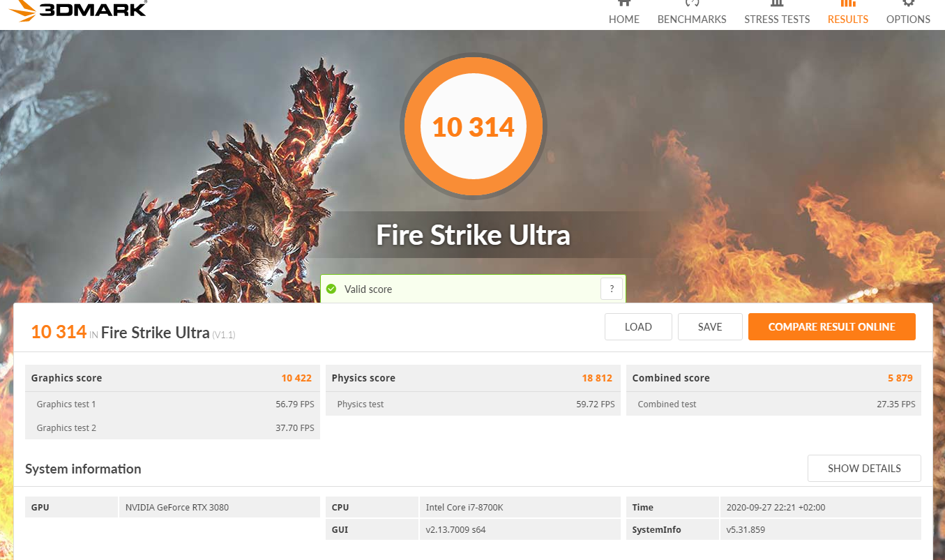
Task: Open the OPTIONS menu
Action: coord(907,19)
